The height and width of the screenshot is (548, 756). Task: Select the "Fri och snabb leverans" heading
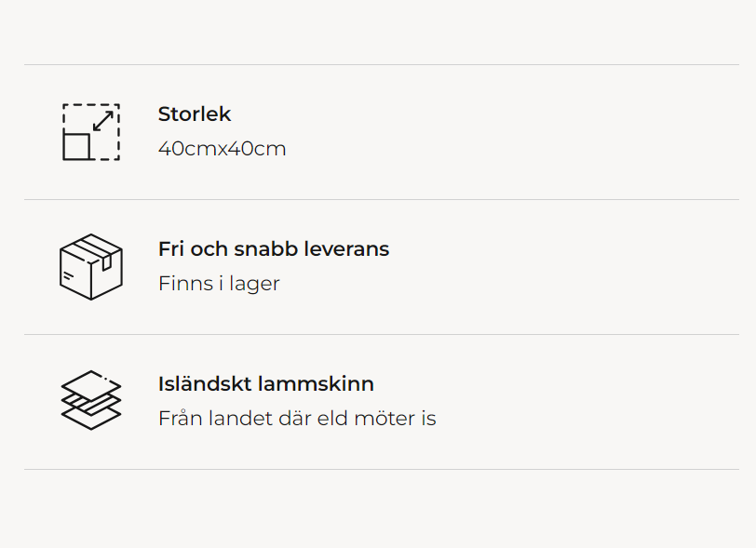pos(274,249)
